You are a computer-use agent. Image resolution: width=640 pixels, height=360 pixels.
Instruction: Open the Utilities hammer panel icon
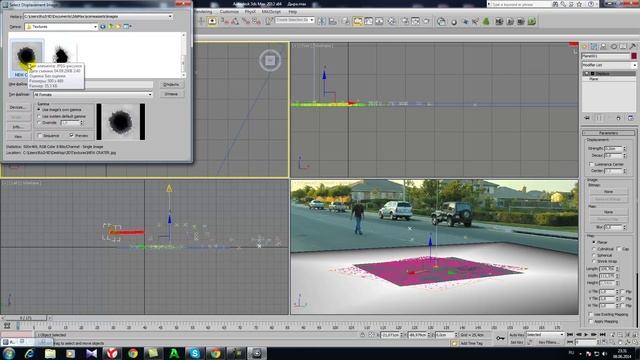[633, 46]
